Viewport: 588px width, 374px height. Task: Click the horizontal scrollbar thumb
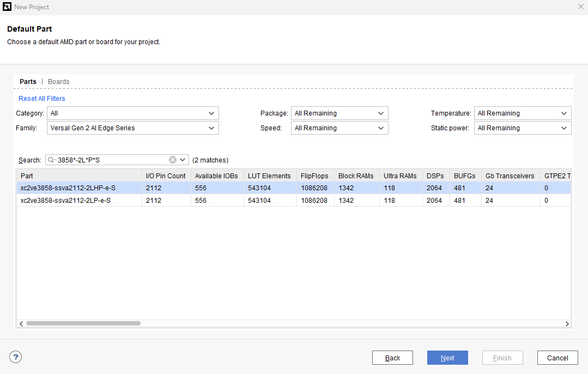[83, 323]
